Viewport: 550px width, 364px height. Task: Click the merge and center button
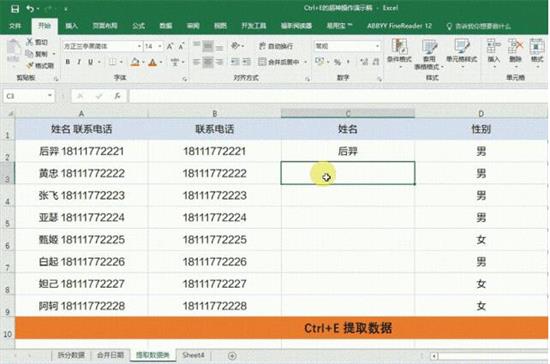pos(279,62)
